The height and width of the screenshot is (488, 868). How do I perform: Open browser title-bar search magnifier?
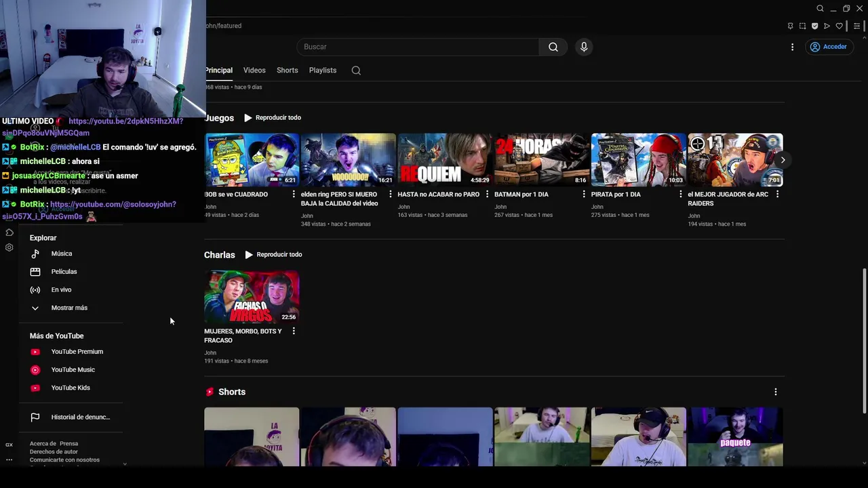point(820,9)
